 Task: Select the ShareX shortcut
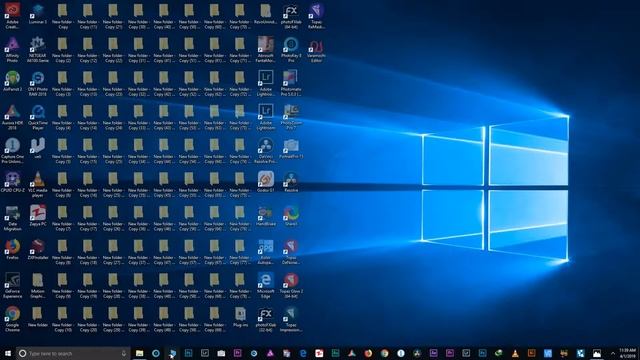point(291,216)
